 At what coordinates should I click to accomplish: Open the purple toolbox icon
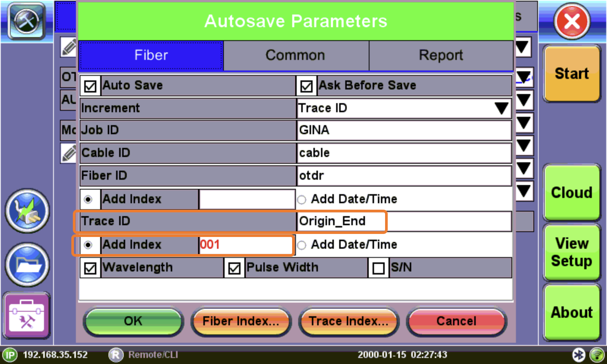pyautogui.click(x=27, y=316)
